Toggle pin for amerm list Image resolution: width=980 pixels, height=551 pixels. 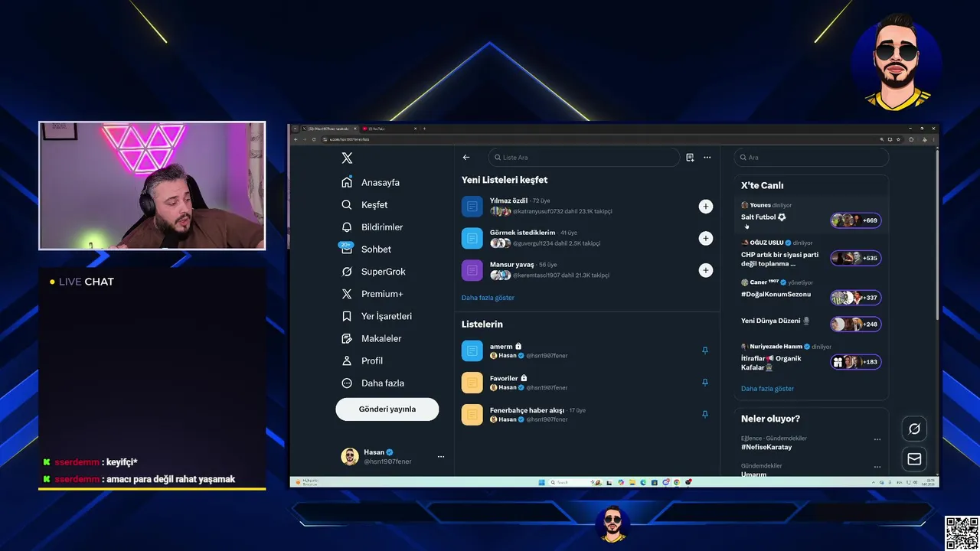click(x=705, y=350)
